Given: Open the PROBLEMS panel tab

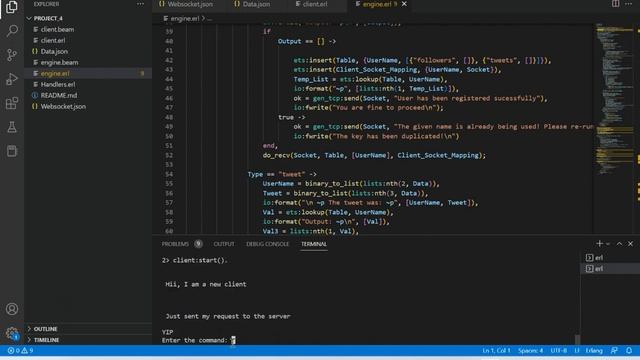Looking at the screenshot, I should click(175, 244).
